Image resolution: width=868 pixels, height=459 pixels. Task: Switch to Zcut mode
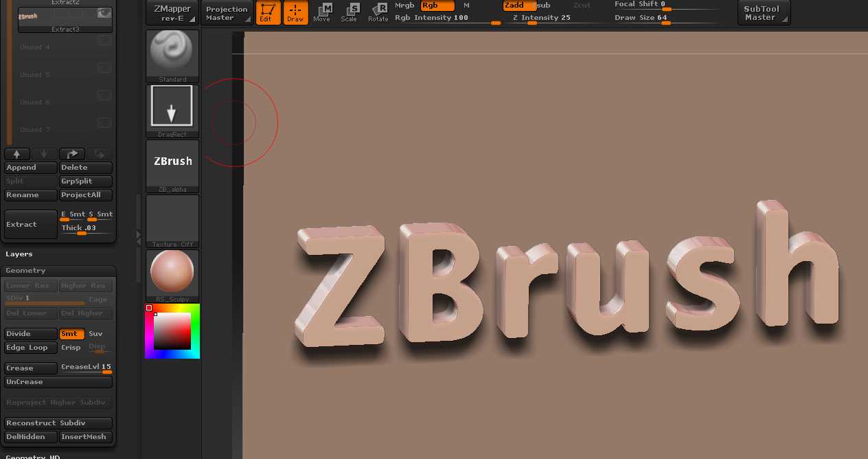tap(582, 5)
